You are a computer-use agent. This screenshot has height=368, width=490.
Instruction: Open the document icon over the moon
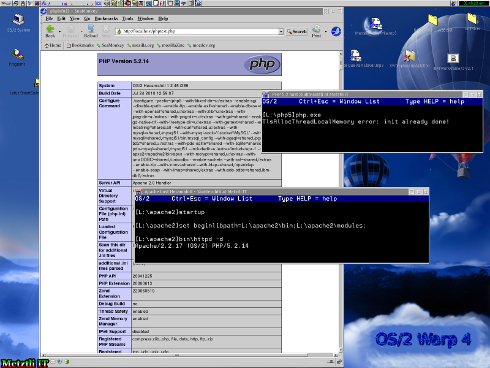click(x=376, y=24)
